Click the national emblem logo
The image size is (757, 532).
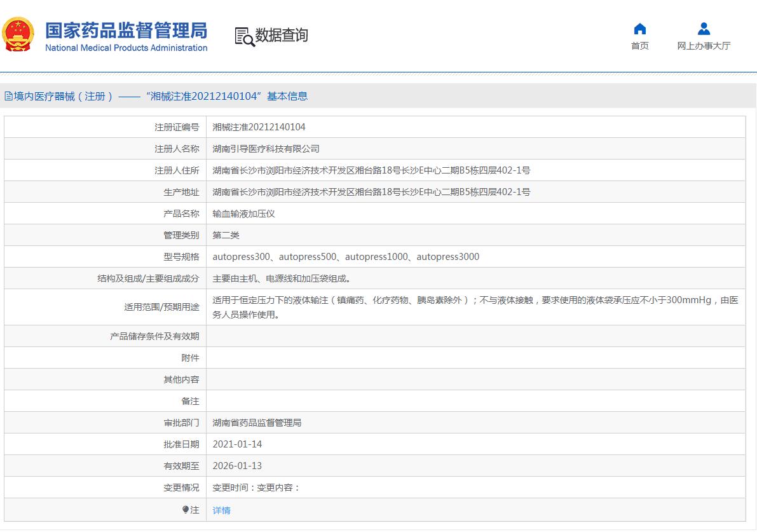18,34
